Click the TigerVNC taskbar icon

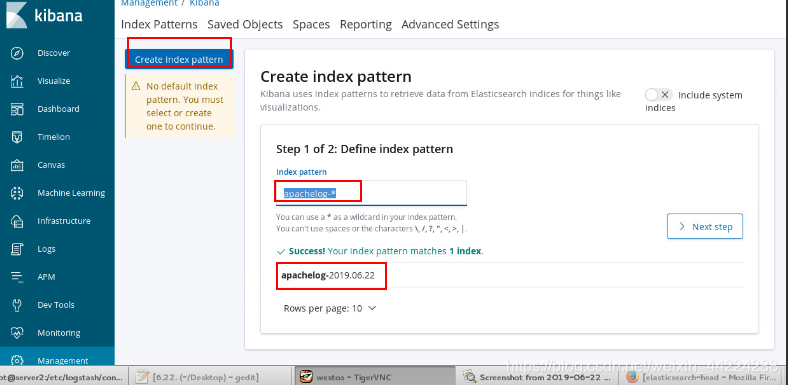306,376
